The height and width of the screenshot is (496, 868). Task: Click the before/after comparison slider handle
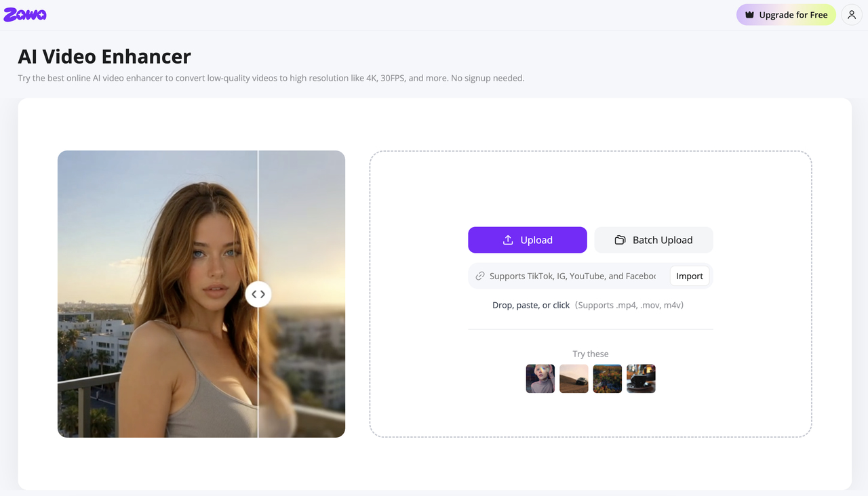tap(258, 294)
